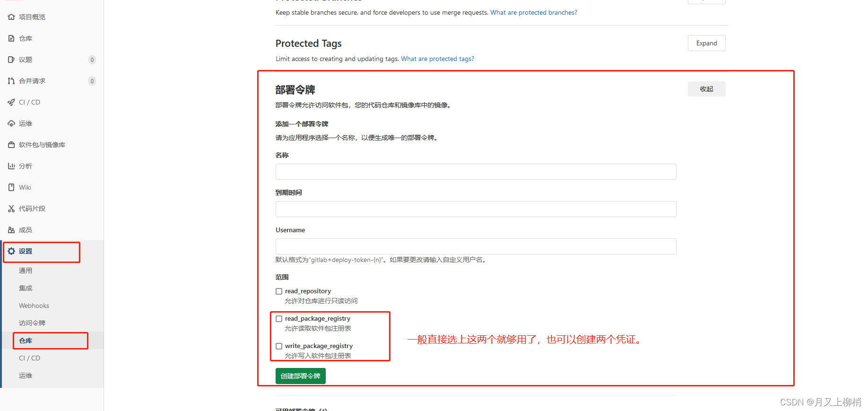This screenshot has width=868, height=411.
Task: Click the 部署令牌 heading
Action: 295,90
